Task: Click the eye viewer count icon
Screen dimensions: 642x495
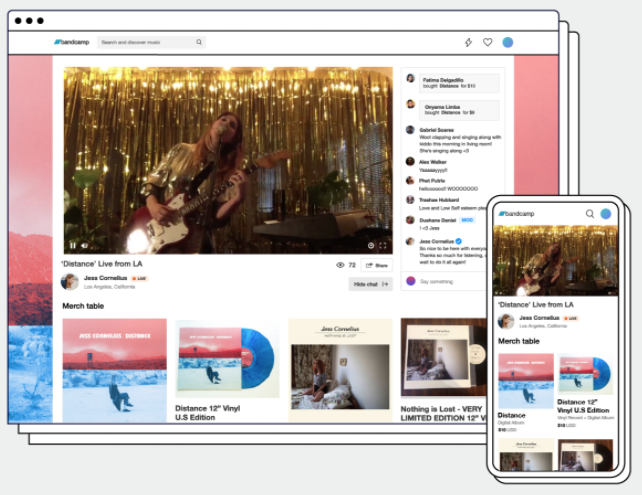Action: pos(340,265)
